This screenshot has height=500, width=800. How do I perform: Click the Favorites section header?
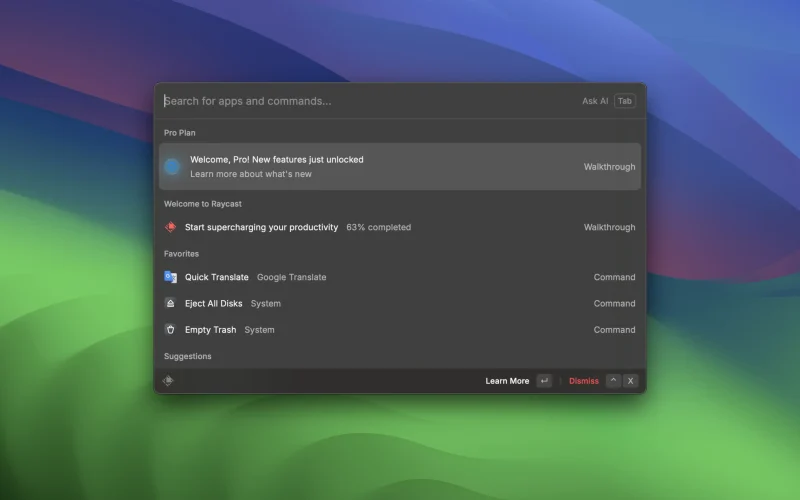(x=181, y=254)
